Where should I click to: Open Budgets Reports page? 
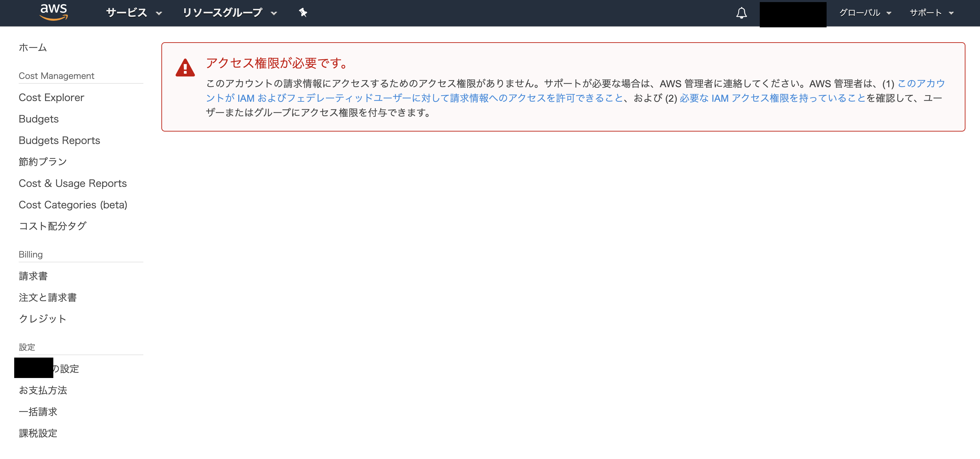pos(59,140)
